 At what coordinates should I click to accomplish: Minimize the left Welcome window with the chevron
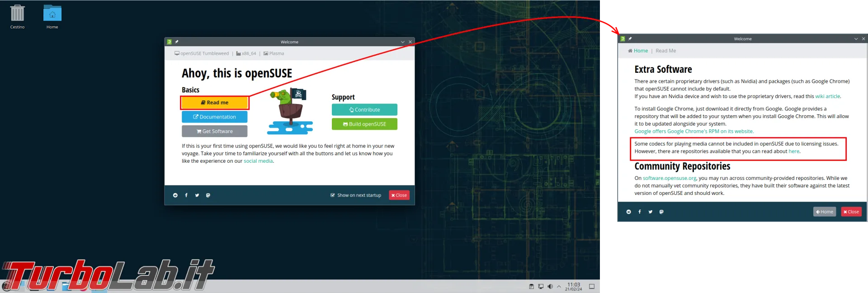tap(403, 42)
